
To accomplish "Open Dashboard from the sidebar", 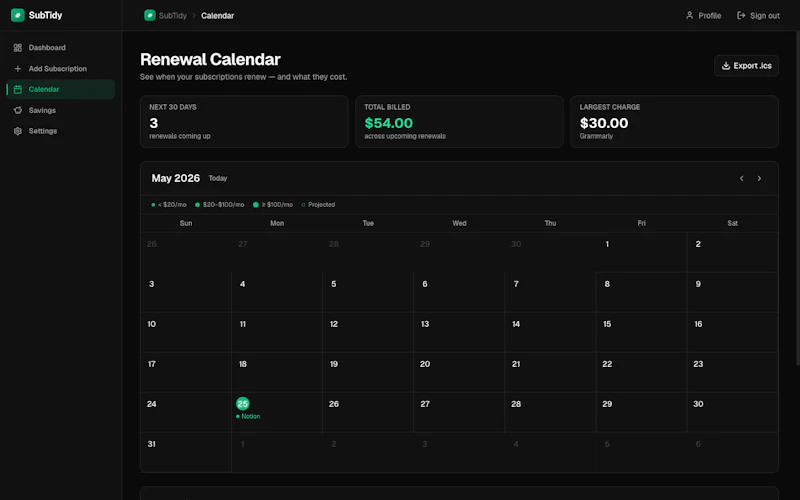I will click(x=60, y=47).
